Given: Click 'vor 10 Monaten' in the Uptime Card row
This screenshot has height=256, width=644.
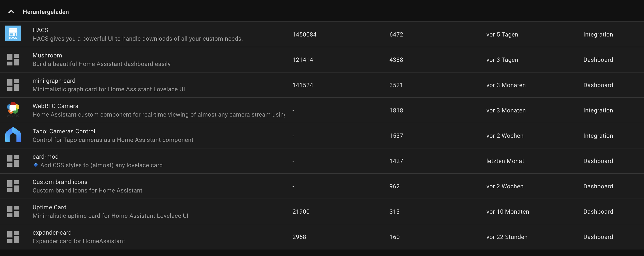Looking at the screenshot, I should pyautogui.click(x=508, y=211).
